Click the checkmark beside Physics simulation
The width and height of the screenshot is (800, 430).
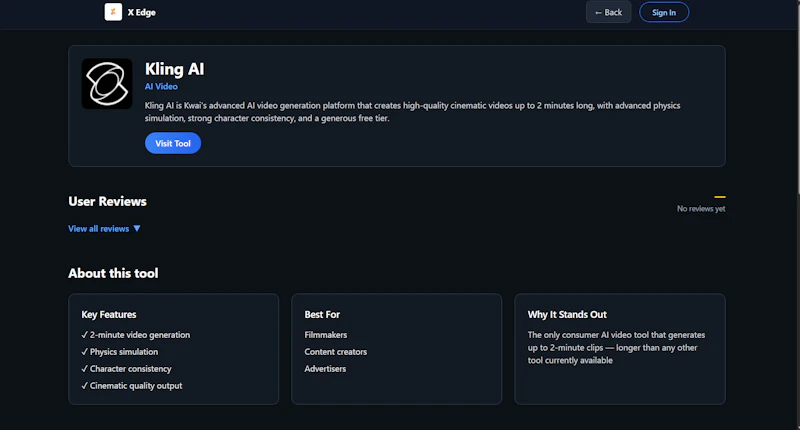coord(85,351)
